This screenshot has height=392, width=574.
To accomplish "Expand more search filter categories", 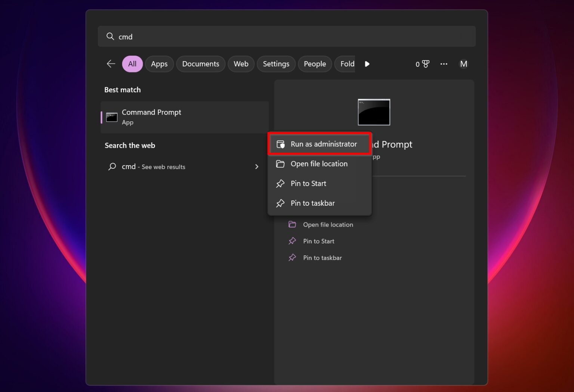I will pos(367,64).
